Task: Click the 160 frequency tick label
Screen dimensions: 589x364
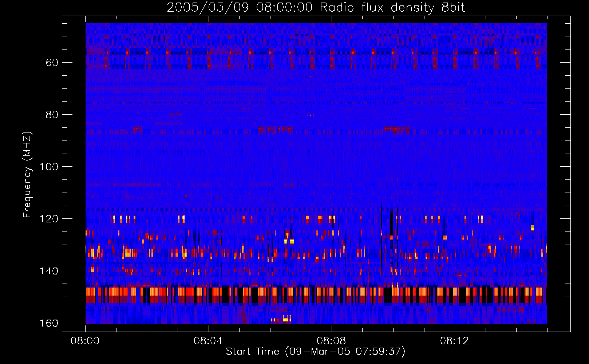Action: point(49,323)
